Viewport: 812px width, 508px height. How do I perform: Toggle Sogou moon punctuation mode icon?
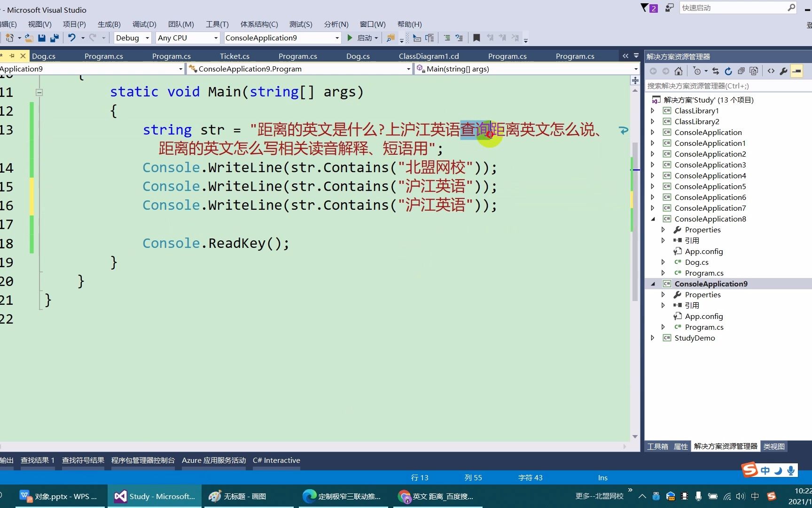tap(779, 470)
